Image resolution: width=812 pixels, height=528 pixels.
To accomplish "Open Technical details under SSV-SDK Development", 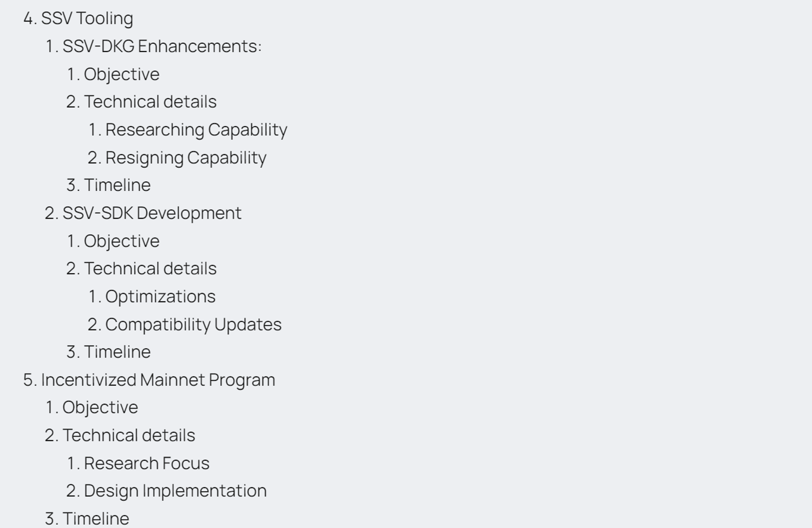I will (x=150, y=269).
